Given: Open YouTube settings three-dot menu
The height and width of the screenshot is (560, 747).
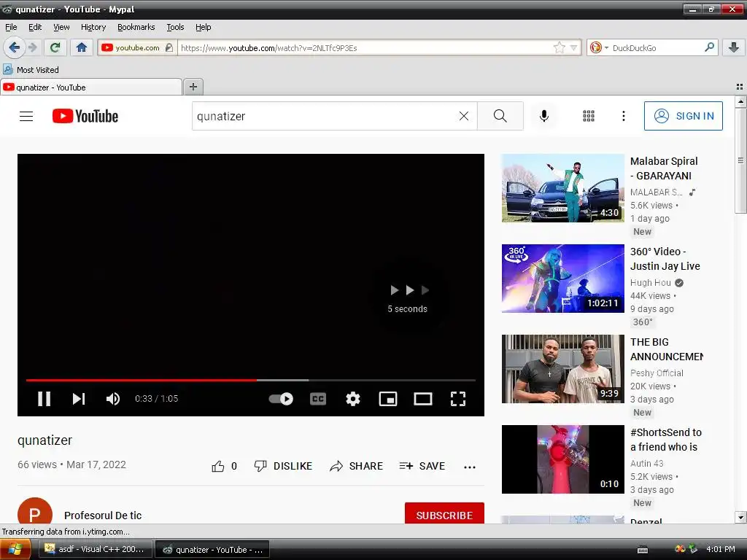Looking at the screenshot, I should [624, 116].
